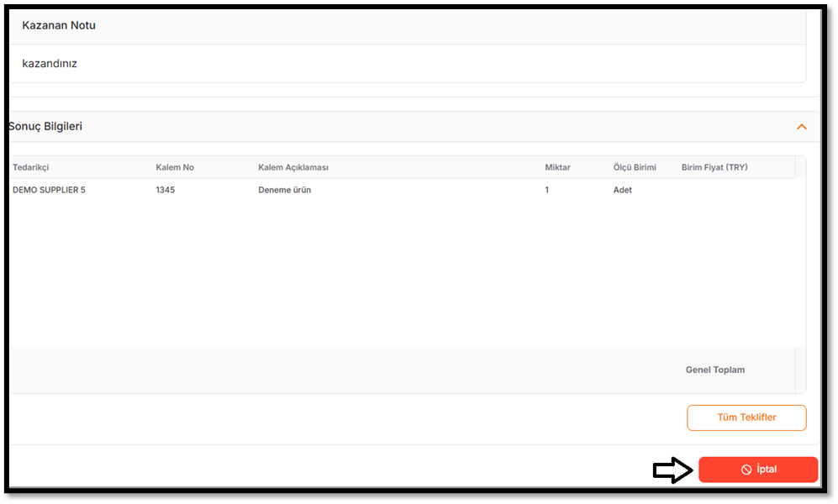Click the prohibition icon inside İptal button

click(x=746, y=470)
